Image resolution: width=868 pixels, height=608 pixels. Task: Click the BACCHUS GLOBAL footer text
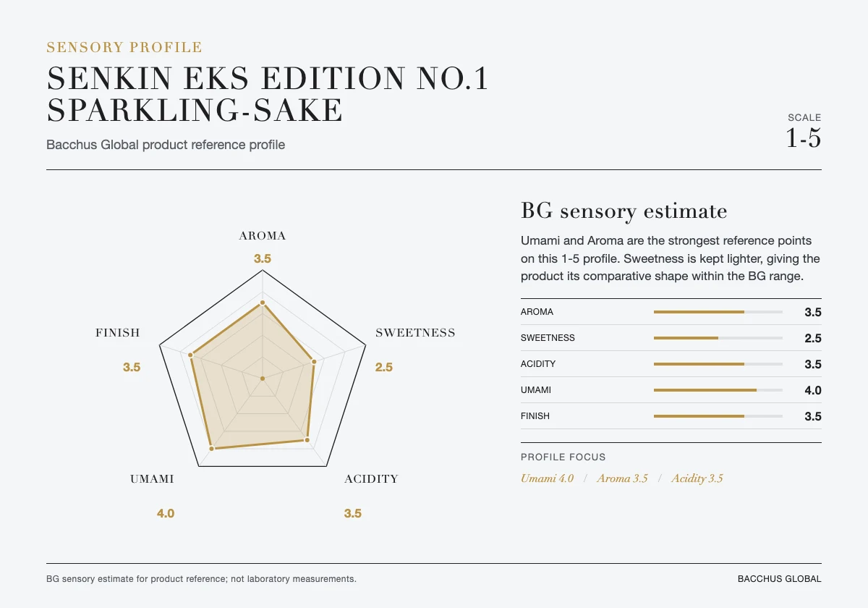pyautogui.click(x=779, y=579)
